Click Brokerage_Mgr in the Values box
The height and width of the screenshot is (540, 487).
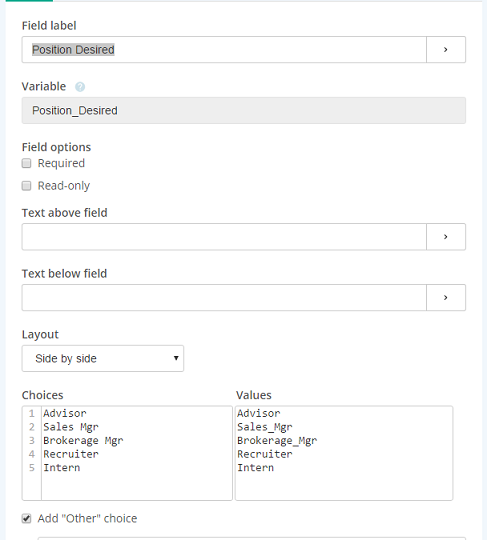point(277,440)
